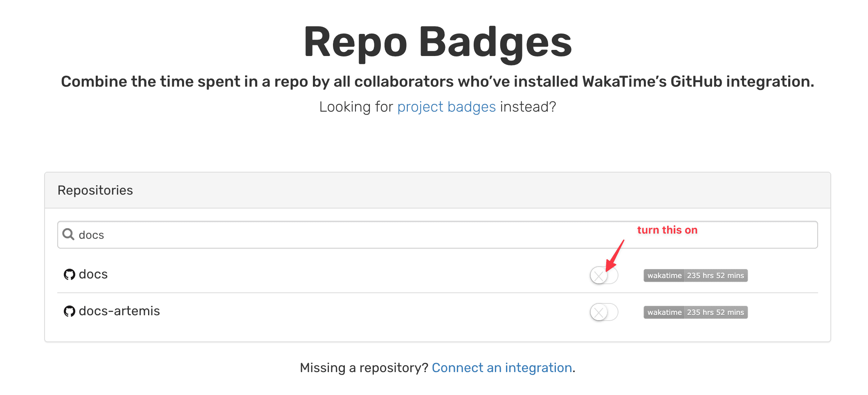The width and height of the screenshot is (868, 395).
Task: Click the GitHub icon beside docs-artemis
Action: pyautogui.click(x=70, y=311)
